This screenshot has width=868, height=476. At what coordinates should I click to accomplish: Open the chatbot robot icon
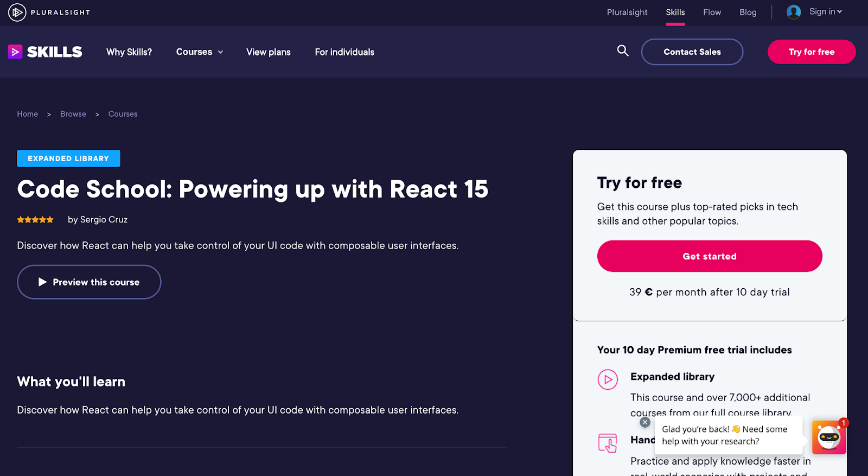tap(829, 437)
